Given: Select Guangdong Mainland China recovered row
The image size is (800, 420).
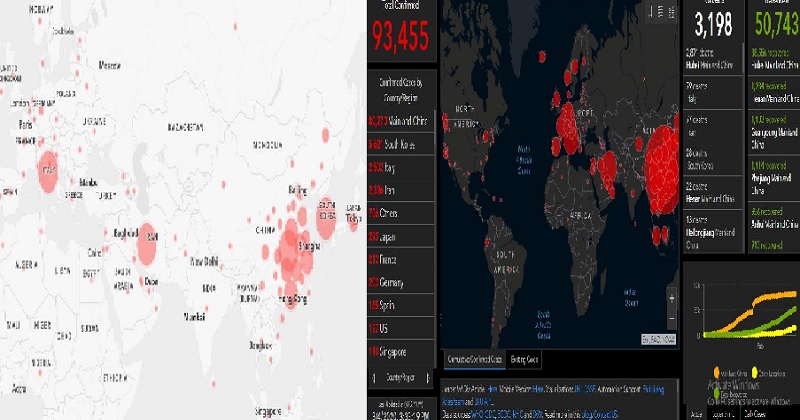Looking at the screenshot, I should click(x=774, y=132).
